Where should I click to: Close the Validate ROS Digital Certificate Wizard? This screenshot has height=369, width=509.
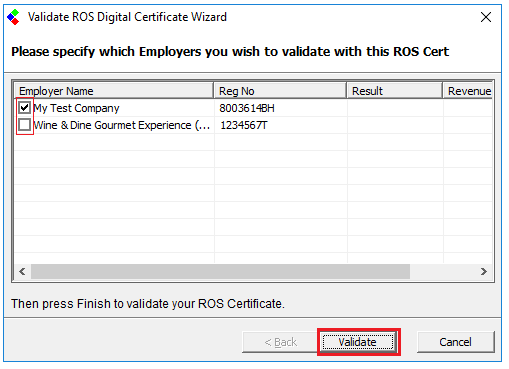click(486, 17)
